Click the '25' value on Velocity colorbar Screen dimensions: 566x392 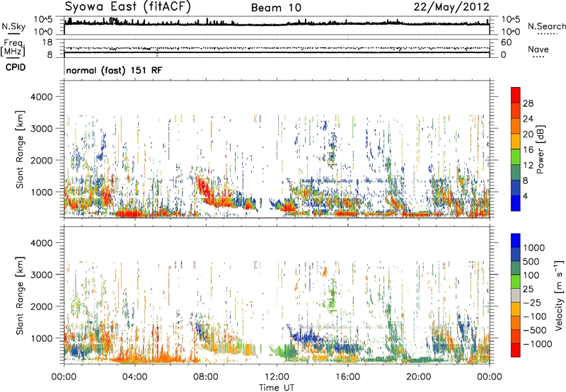click(529, 289)
